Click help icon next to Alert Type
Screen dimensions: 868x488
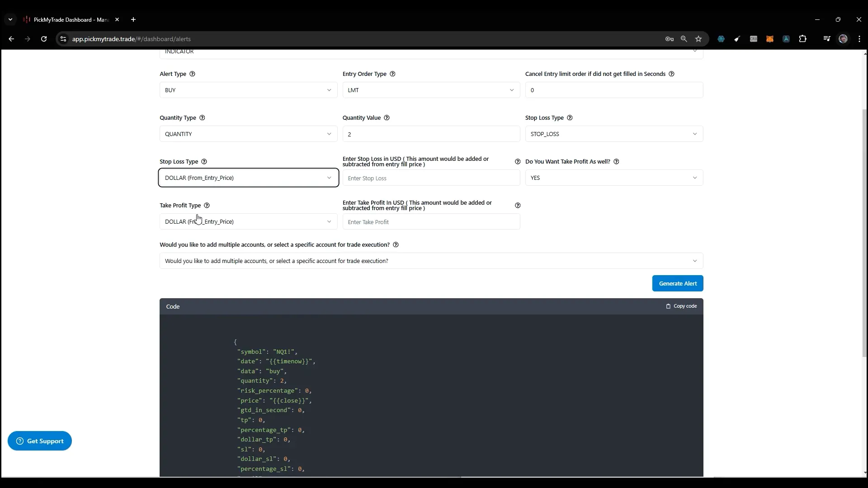coord(192,74)
